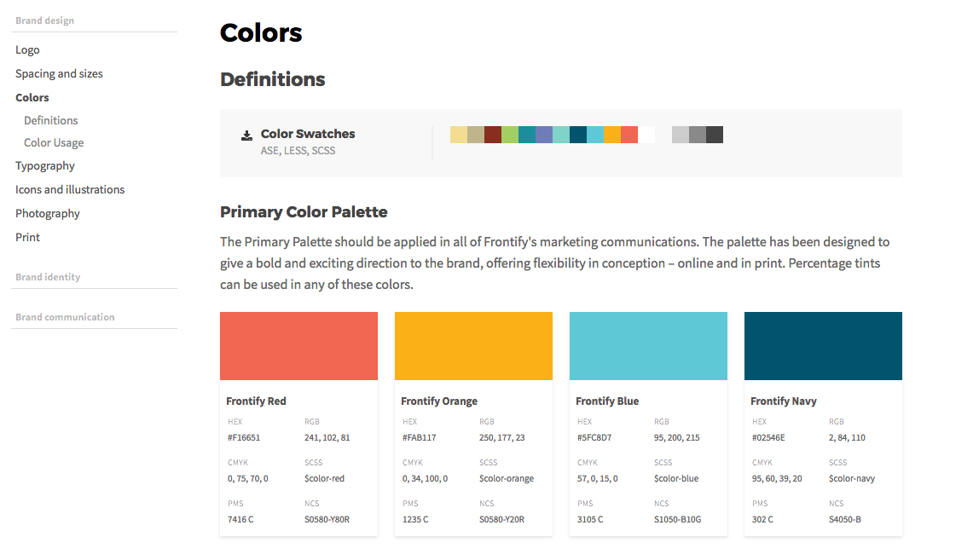Choose the Frontify Navy color block

click(x=823, y=346)
